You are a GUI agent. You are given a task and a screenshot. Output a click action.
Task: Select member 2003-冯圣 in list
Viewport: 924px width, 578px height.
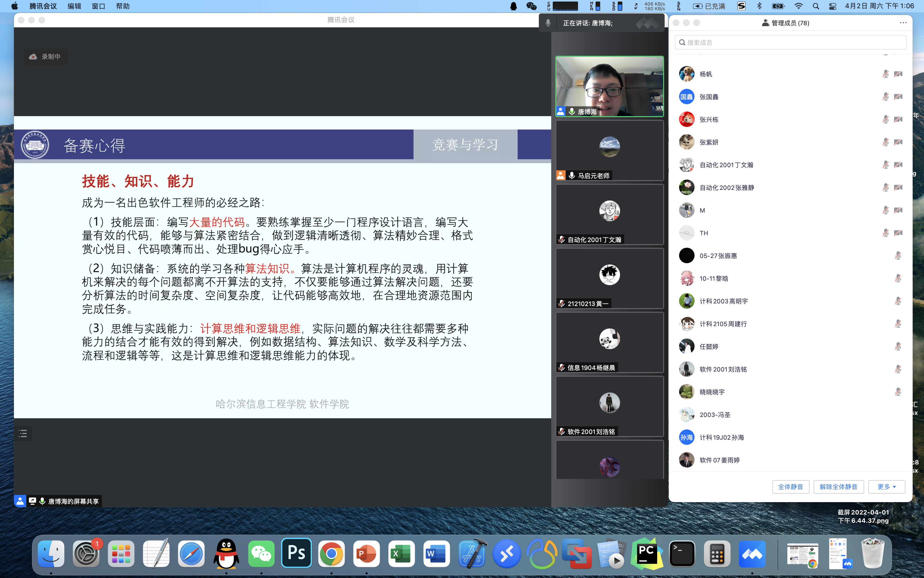tap(790, 415)
